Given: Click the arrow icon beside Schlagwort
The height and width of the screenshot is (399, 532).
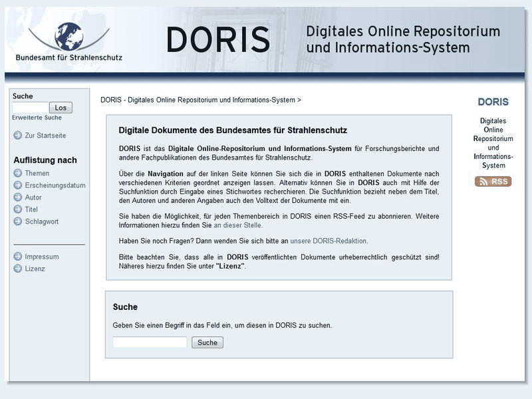Looking at the screenshot, I should click(18, 221).
